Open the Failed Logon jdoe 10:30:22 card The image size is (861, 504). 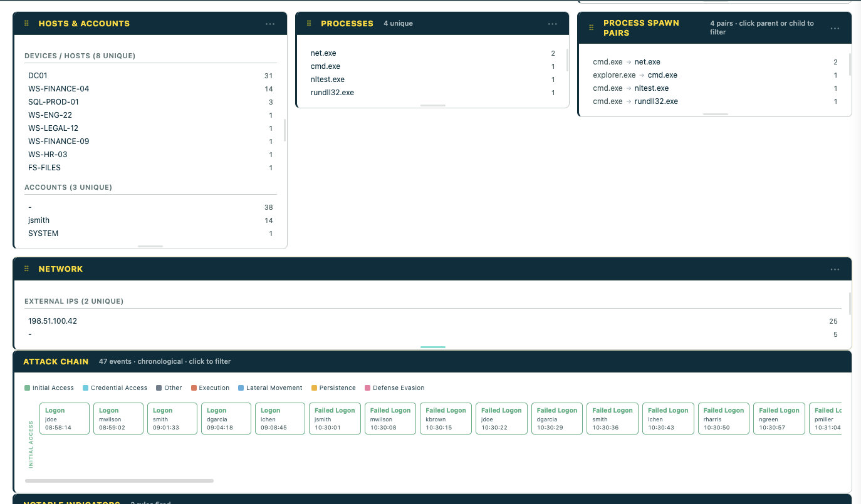click(501, 418)
